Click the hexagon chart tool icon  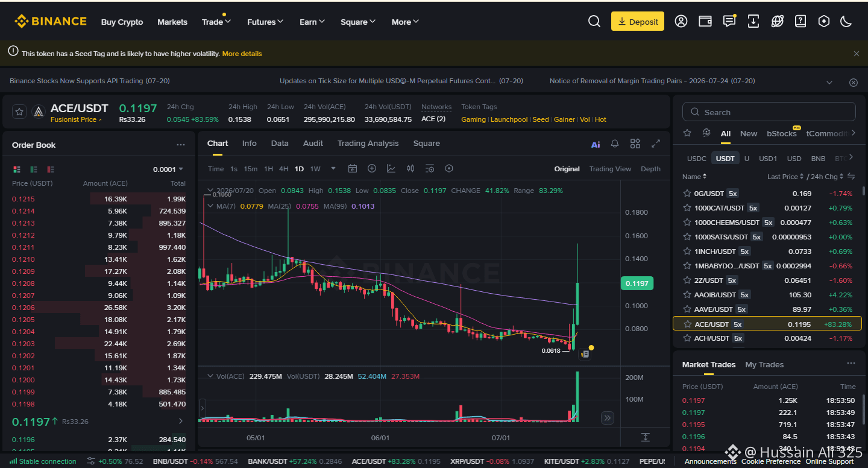point(449,169)
